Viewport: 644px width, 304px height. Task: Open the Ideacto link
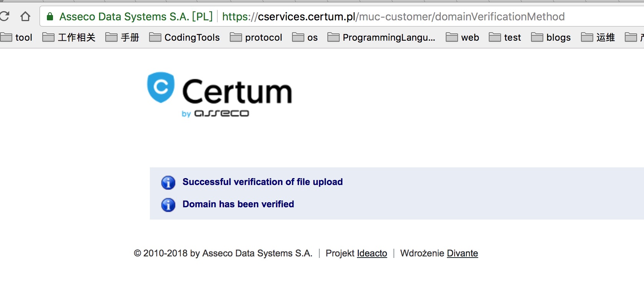coord(372,253)
